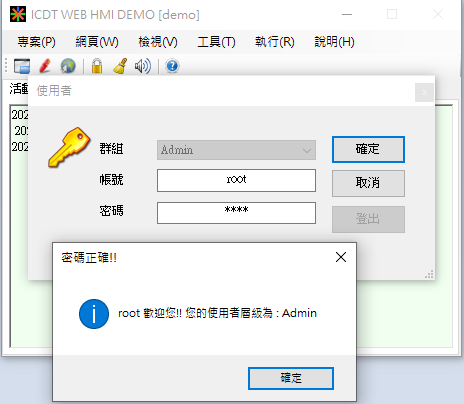
Task: Click 取消 button in user dialog
Action: point(368,183)
